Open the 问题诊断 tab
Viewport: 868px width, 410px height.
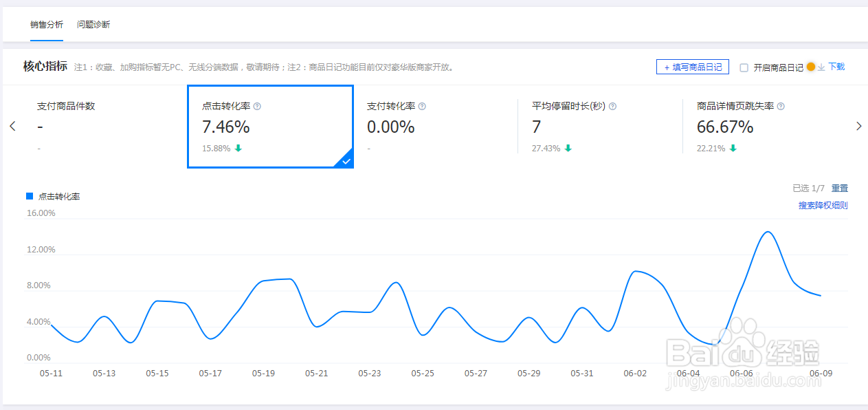(93, 25)
